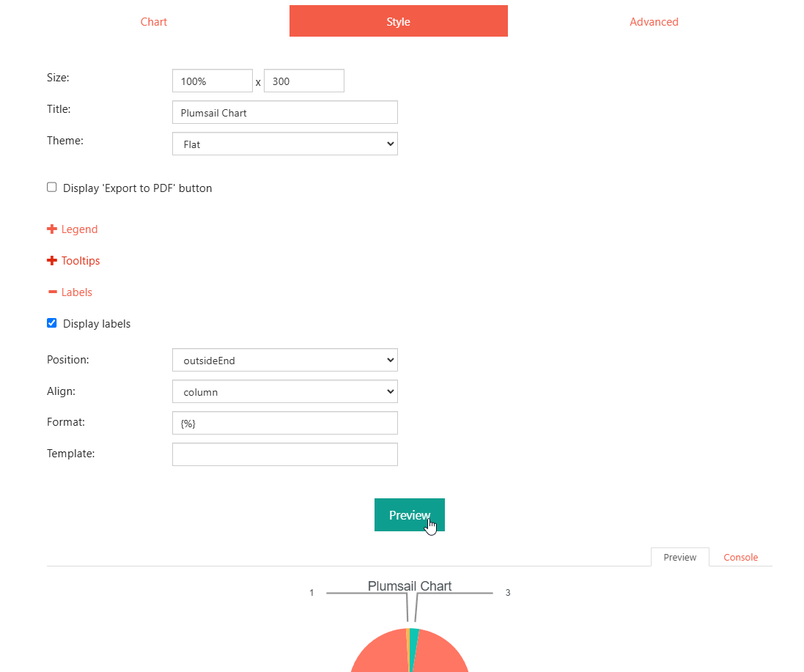Open the Theme dropdown
Screen dimensions: 804x672
[x=284, y=144]
